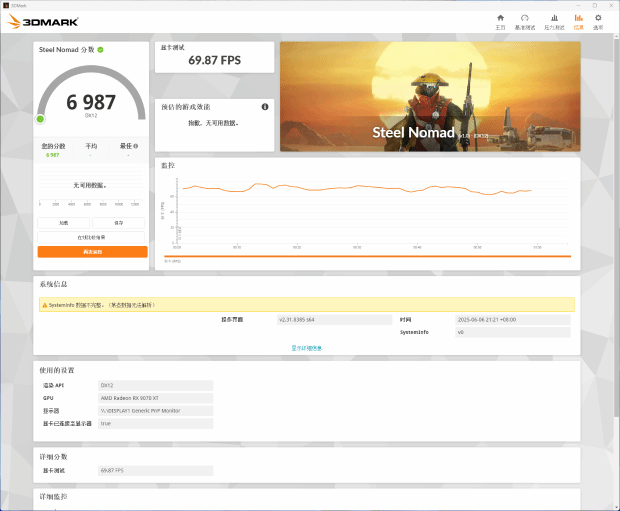Click the scroll-up arrow of the scrollbar
620x511 pixels.
(x=616, y=36)
